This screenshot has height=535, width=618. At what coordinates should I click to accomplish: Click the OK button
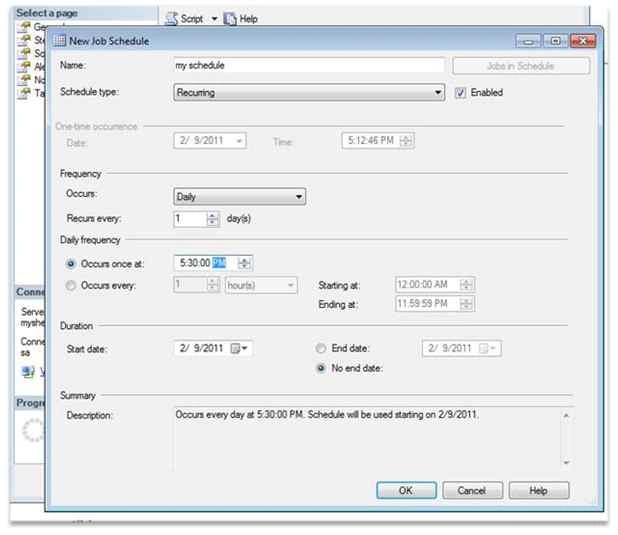[406, 490]
